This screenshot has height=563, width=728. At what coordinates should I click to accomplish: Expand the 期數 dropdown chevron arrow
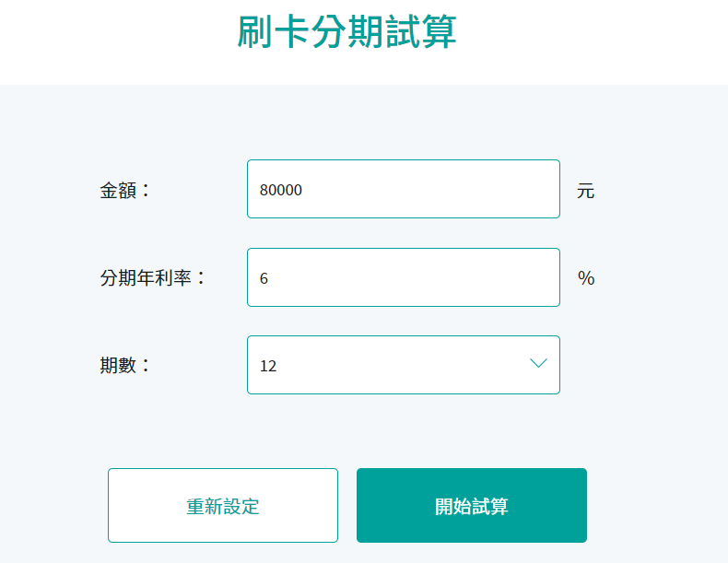[x=538, y=363]
